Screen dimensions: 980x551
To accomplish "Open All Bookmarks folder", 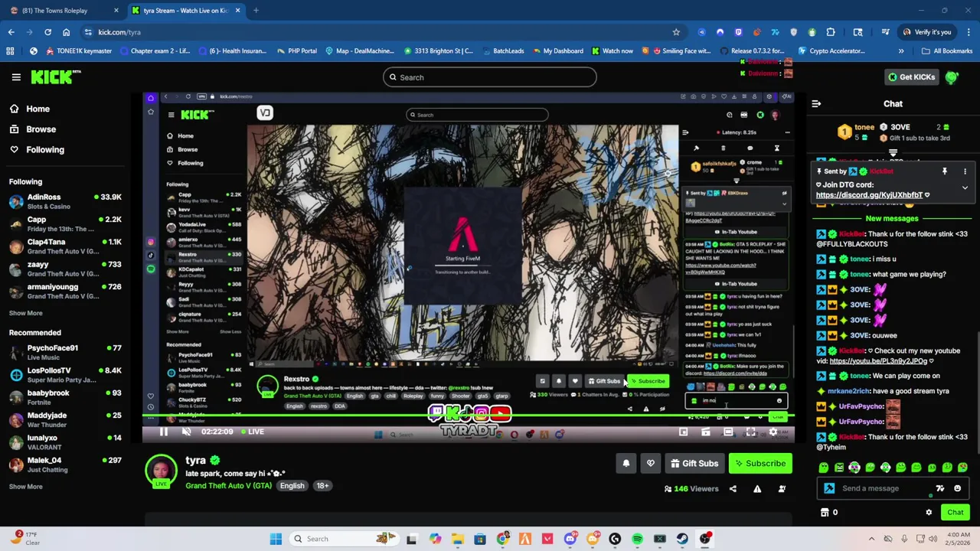I will pyautogui.click(x=947, y=51).
